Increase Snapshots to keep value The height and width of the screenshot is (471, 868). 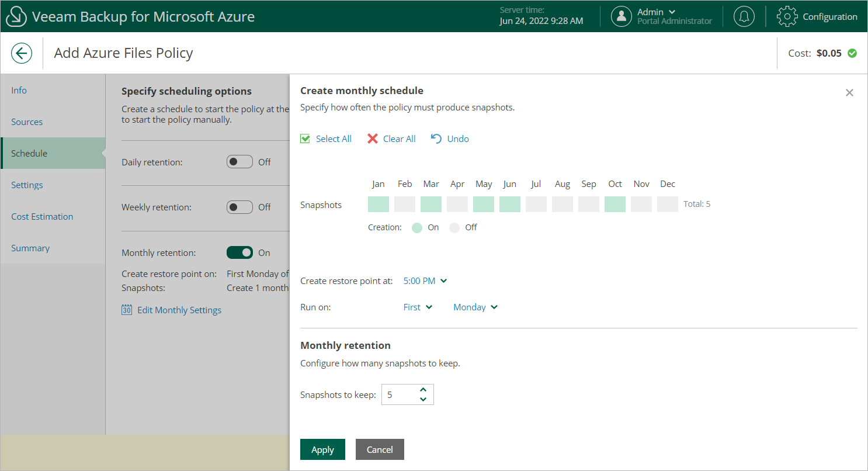click(423, 389)
